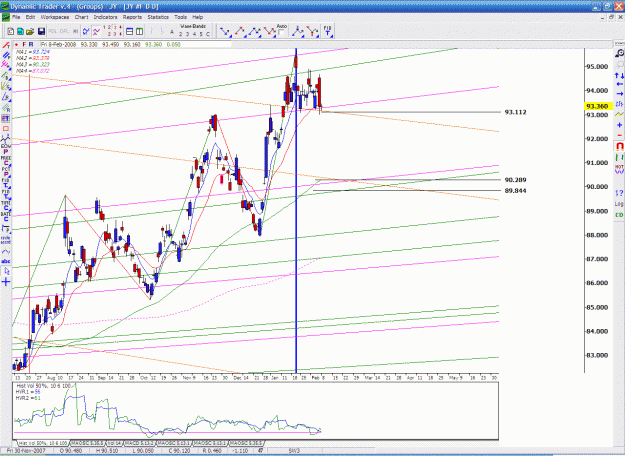Click the zoom in magnifier icon

pyautogui.click(x=619, y=53)
